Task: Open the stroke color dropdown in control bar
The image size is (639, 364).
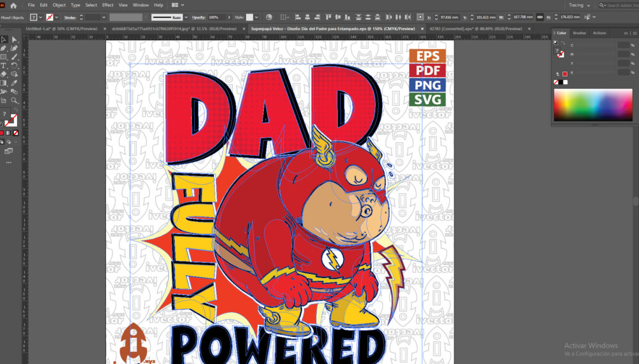Action: pyautogui.click(x=56, y=17)
